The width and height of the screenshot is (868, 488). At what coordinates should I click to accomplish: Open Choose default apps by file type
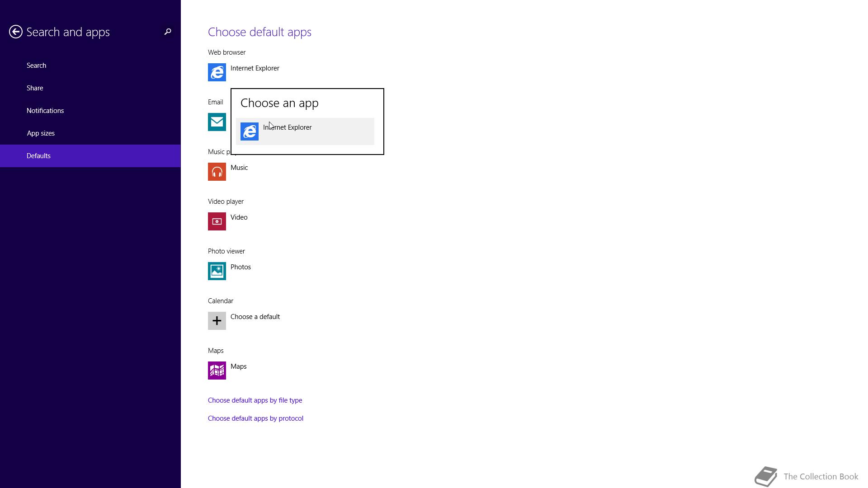click(255, 400)
